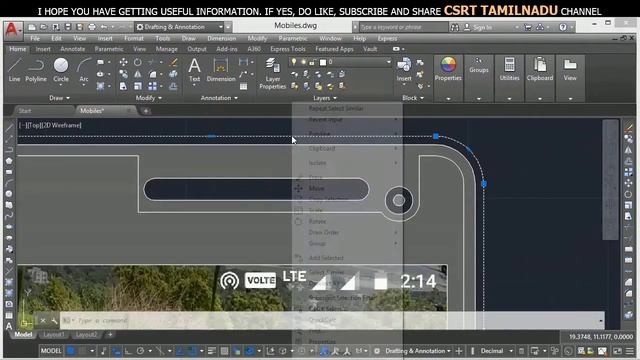The image size is (640, 360).
Task: Add a new drawing tab with plus
Action: click(x=146, y=111)
